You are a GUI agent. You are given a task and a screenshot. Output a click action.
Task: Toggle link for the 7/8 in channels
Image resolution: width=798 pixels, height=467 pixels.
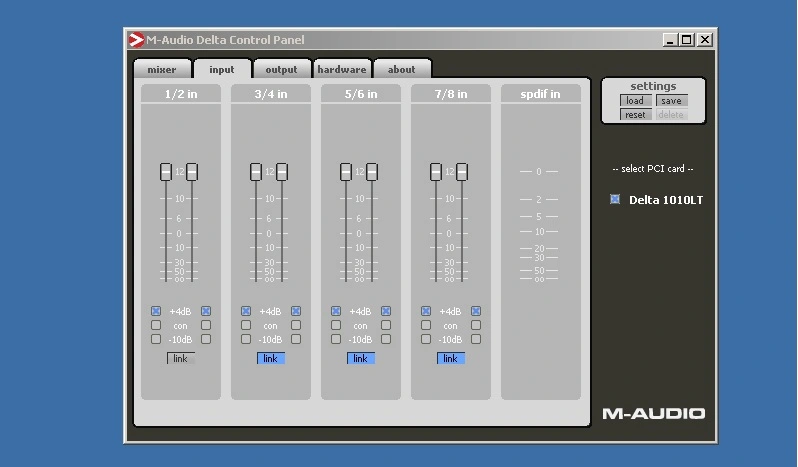(x=450, y=358)
